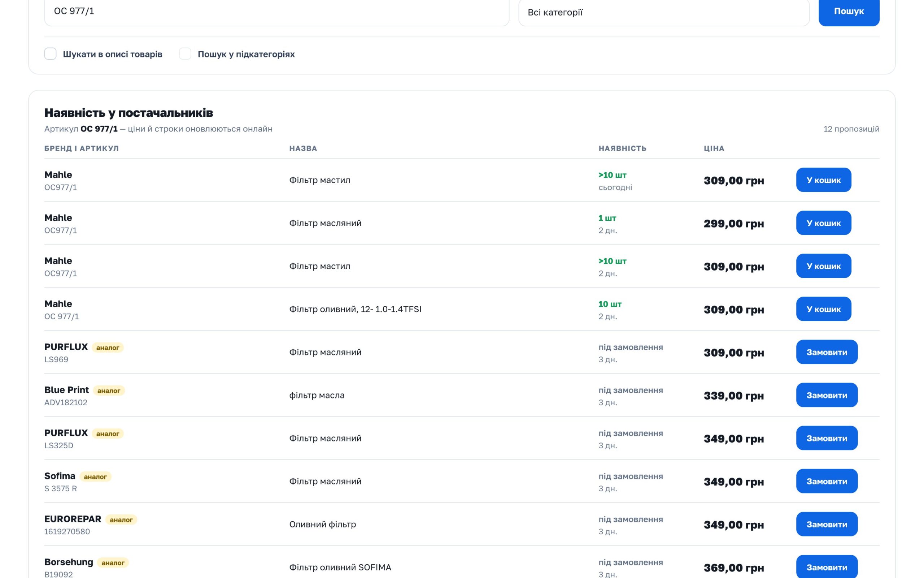Order the PURFLUX LS325D filter
This screenshot has width=924, height=578.
(x=827, y=439)
